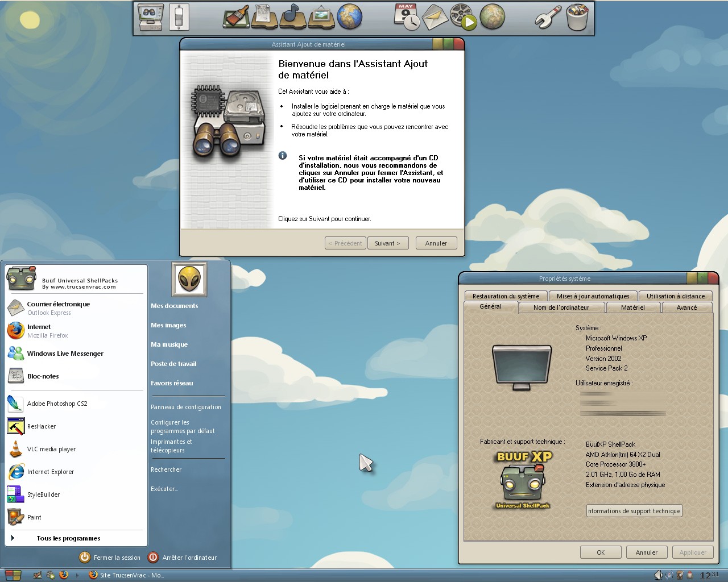Click Arrêter l'ordinateur
This screenshot has width=728, height=582.
[183, 558]
